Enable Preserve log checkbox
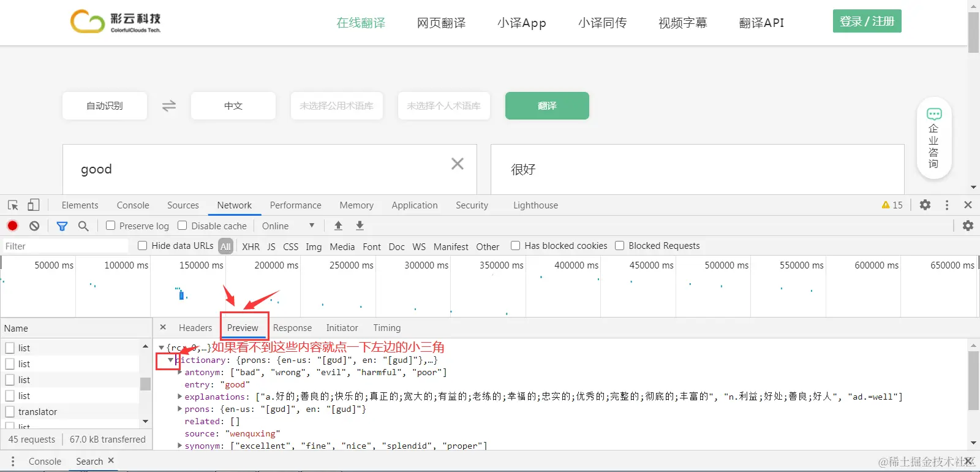Image resolution: width=980 pixels, height=472 pixels. click(x=110, y=226)
